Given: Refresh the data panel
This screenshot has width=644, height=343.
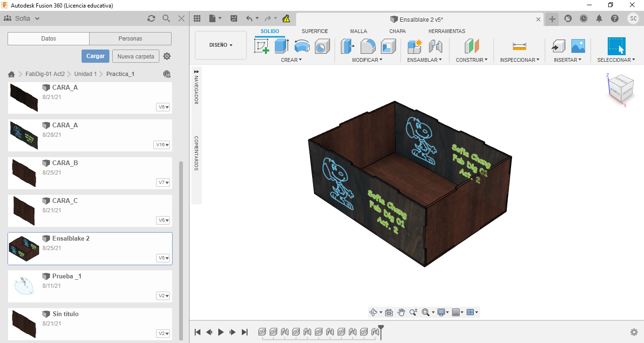Looking at the screenshot, I should click(151, 18).
